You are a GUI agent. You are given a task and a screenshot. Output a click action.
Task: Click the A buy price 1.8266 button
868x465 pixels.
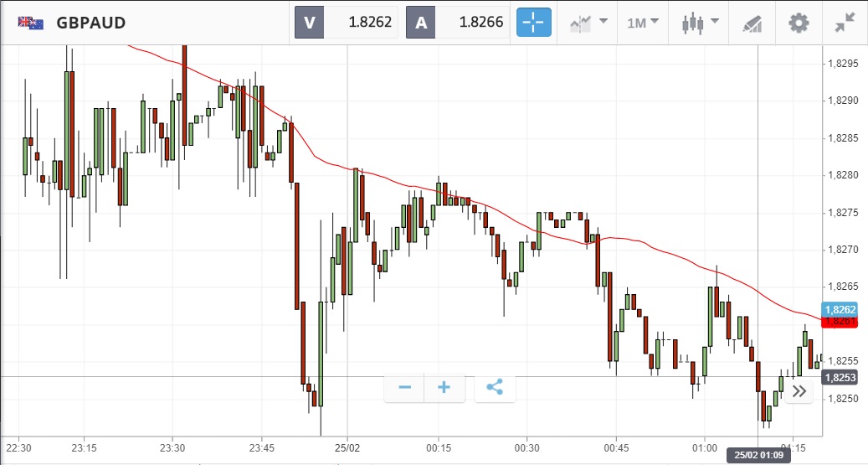[457, 23]
